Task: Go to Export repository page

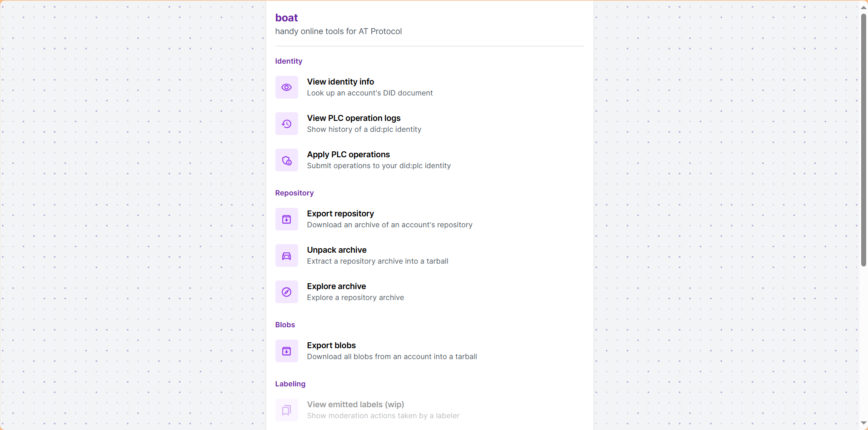Action: click(340, 214)
